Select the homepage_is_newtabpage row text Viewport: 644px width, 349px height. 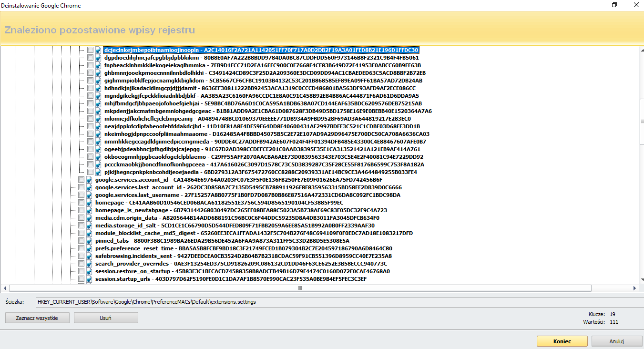(x=241, y=210)
